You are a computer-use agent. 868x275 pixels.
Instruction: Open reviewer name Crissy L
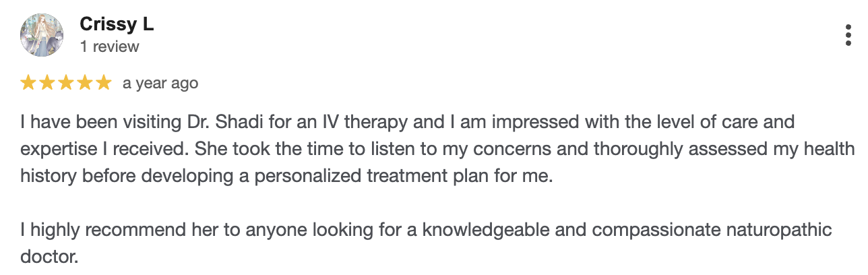[x=117, y=25]
